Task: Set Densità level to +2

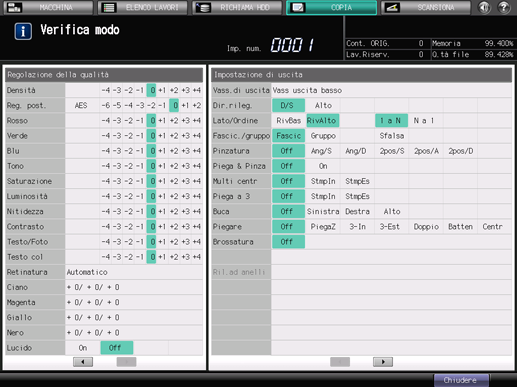Action: (174, 90)
